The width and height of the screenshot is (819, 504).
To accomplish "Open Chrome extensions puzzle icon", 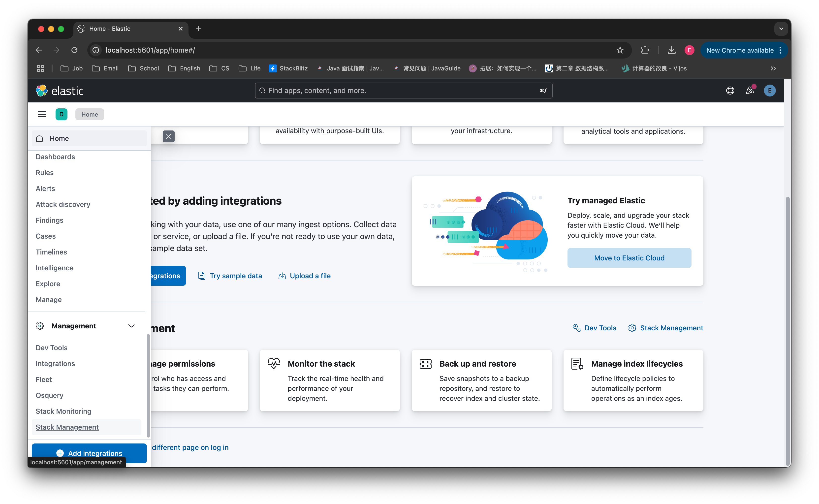I will point(645,50).
